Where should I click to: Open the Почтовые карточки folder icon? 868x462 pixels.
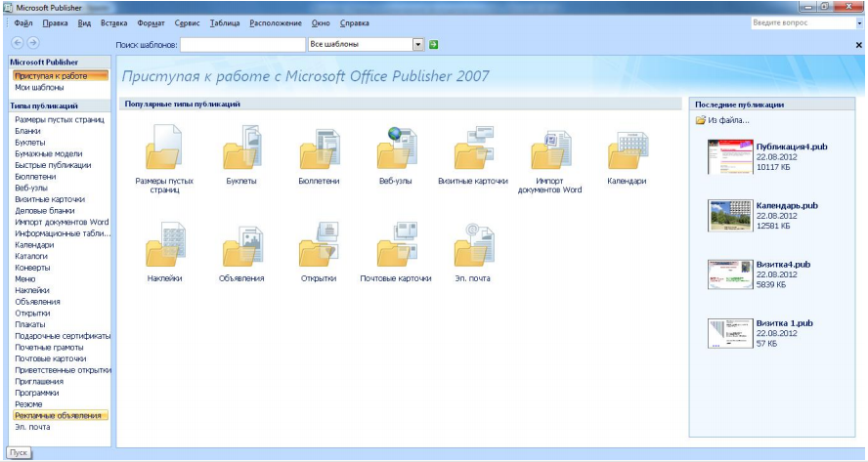(x=396, y=244)
